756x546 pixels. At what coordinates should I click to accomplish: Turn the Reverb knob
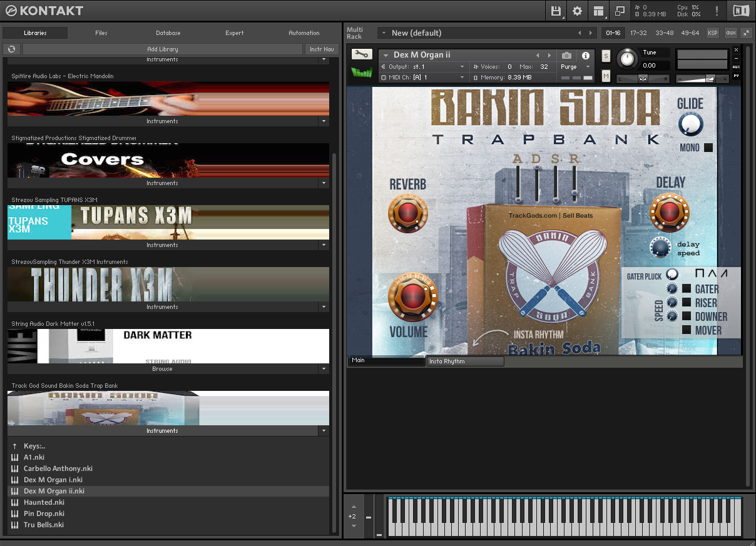point(408,213)
